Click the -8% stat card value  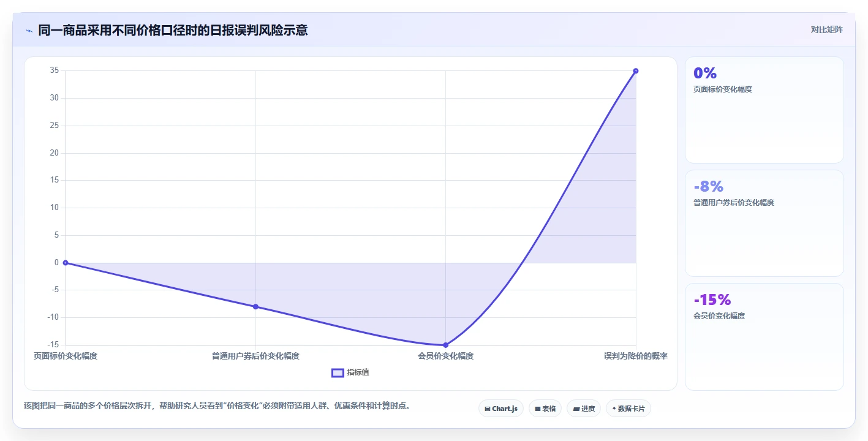tap(709, 186)
